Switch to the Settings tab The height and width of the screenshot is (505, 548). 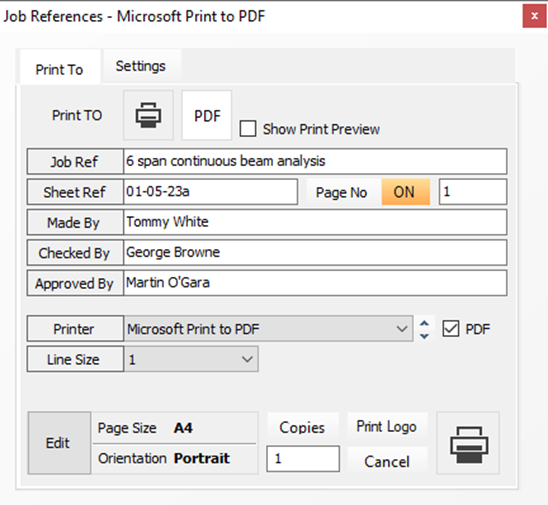(x=141, y=66)
